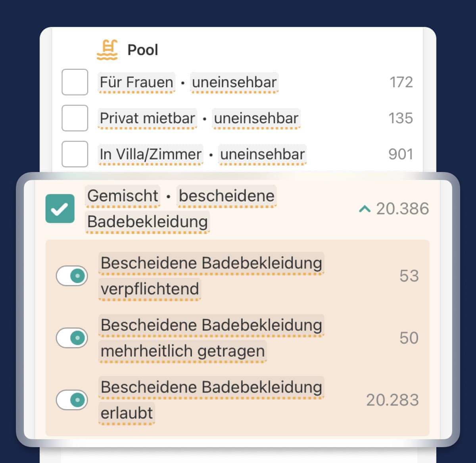
Task: Click the swimming pool icon
Action: (x=107, y=50)
